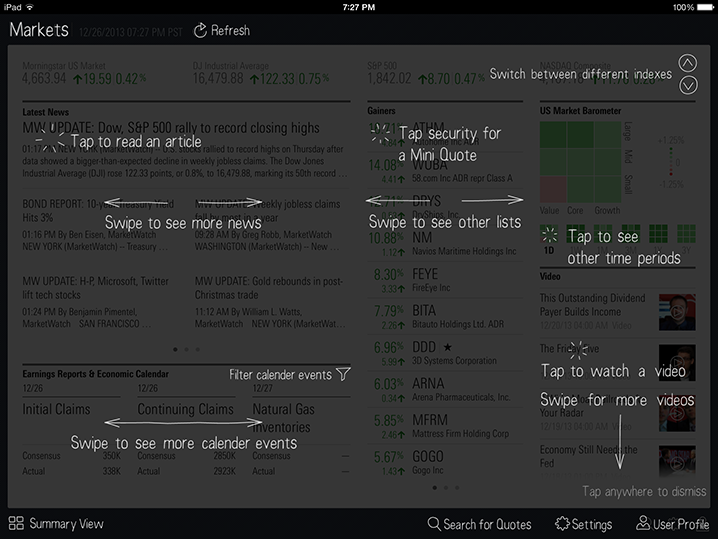Open Settings gear in bottom bar
Viewport: 718px width, 539px height.
point(562,523)
